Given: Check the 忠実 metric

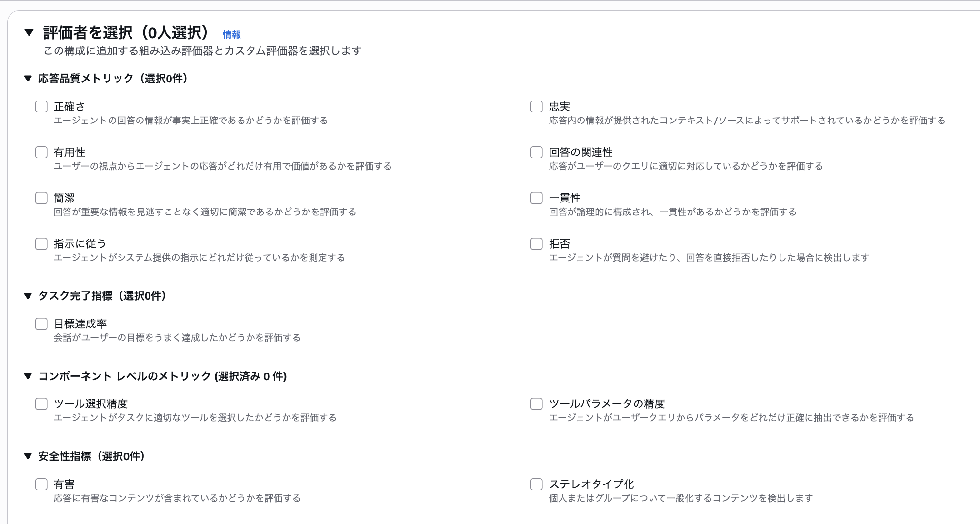Looking at the screenshot, I should point(536,106).
